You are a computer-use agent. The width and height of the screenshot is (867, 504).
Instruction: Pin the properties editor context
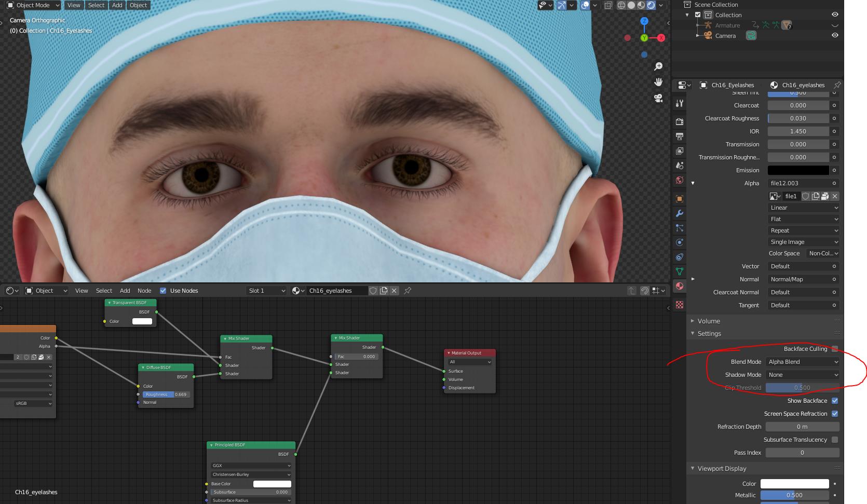tap(837, 85)
